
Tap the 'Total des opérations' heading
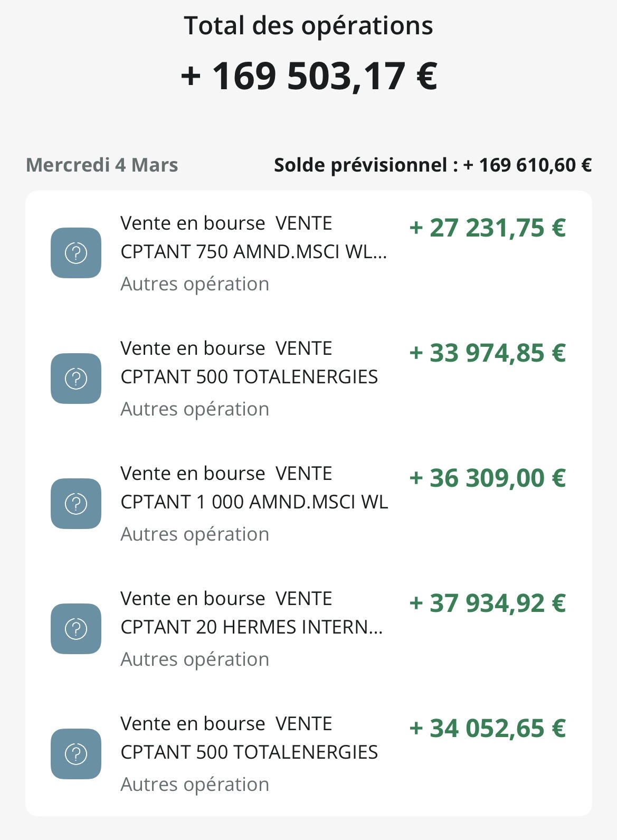308,26
